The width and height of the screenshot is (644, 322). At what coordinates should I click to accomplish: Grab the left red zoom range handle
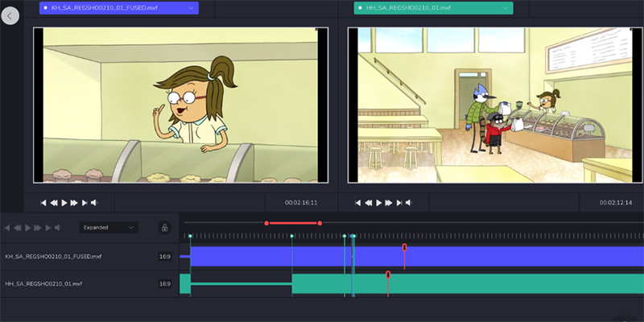pyautogui.click(x=266, y=223)
